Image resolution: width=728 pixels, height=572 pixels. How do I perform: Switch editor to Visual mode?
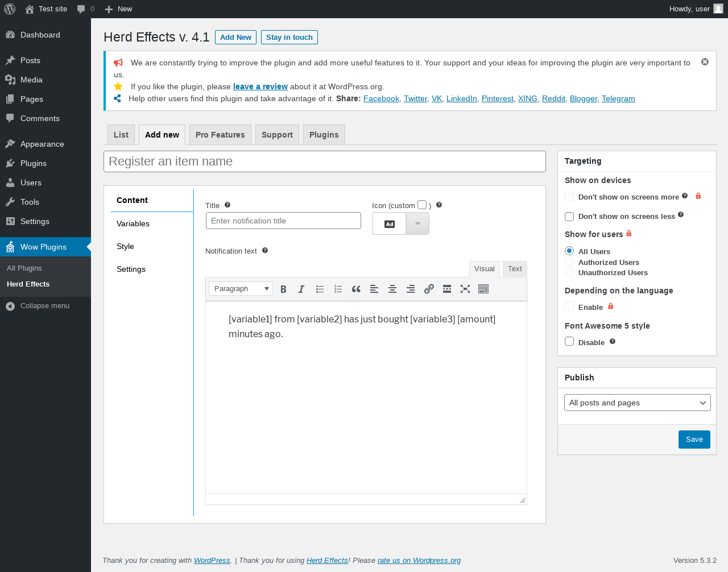point(485,269)
